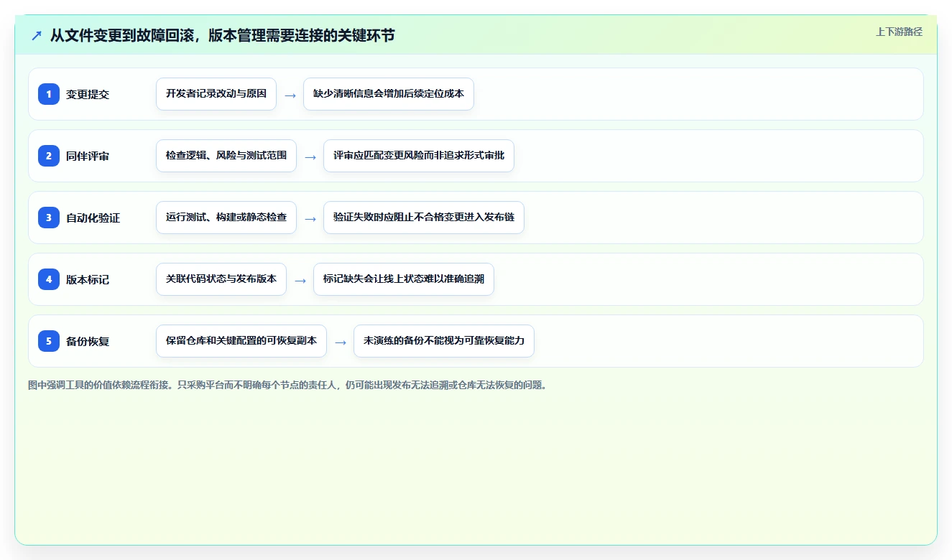Screen dimensions: 952x560
Task: Click the 检查逻辑、风险与测试范围 chip
Action: click(226, 156)
